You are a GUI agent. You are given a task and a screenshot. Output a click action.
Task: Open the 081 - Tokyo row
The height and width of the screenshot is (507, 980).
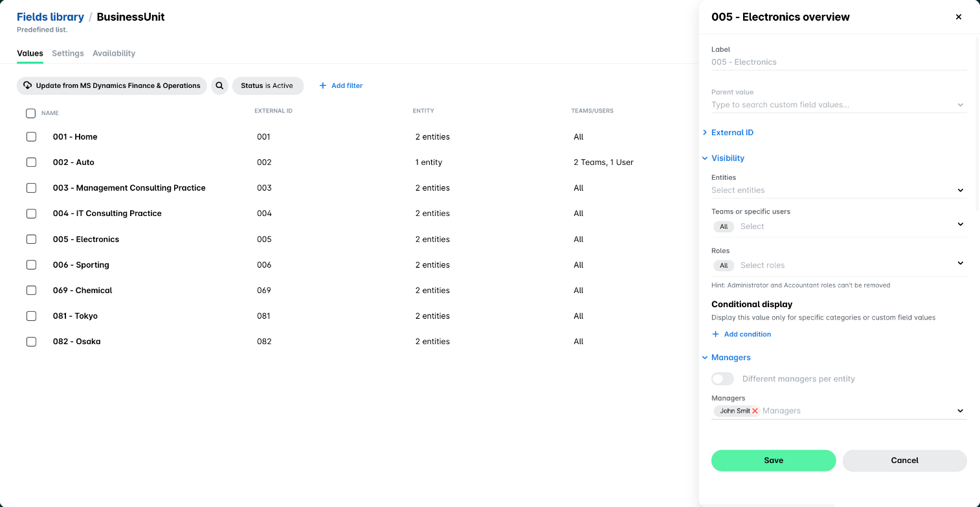pyautogui.click(x=75, y=316)
